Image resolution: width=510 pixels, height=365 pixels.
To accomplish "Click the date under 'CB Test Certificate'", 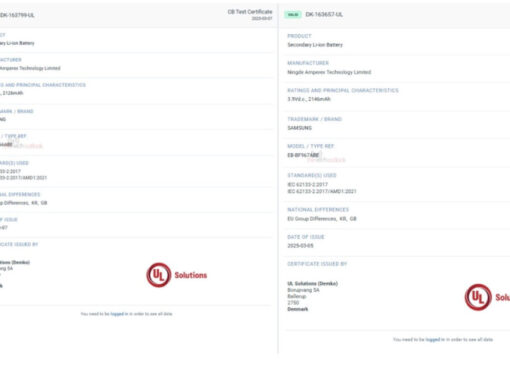I will coord(262,19).
